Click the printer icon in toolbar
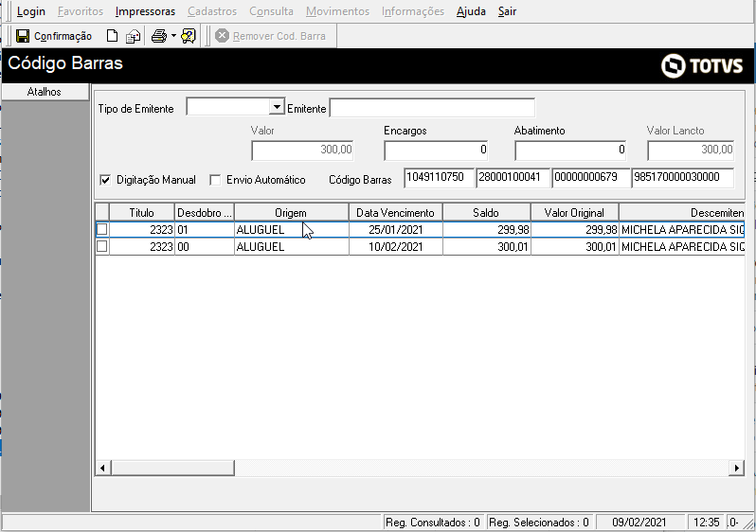The height and width of the screenshot is (532, 756). [159, 36]
